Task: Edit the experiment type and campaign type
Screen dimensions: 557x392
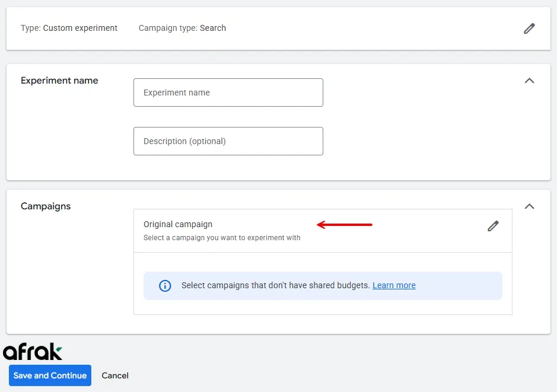Action: click(529, 28)
